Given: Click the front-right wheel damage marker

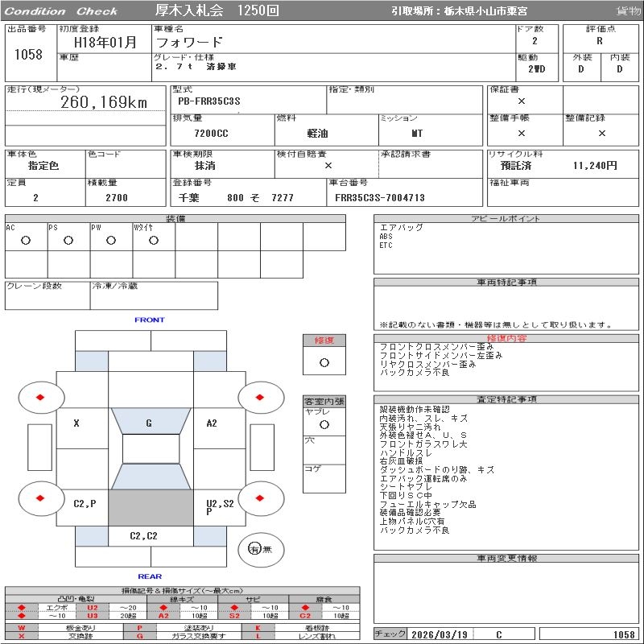Looking at the screenshot, I should pos(262,397).
